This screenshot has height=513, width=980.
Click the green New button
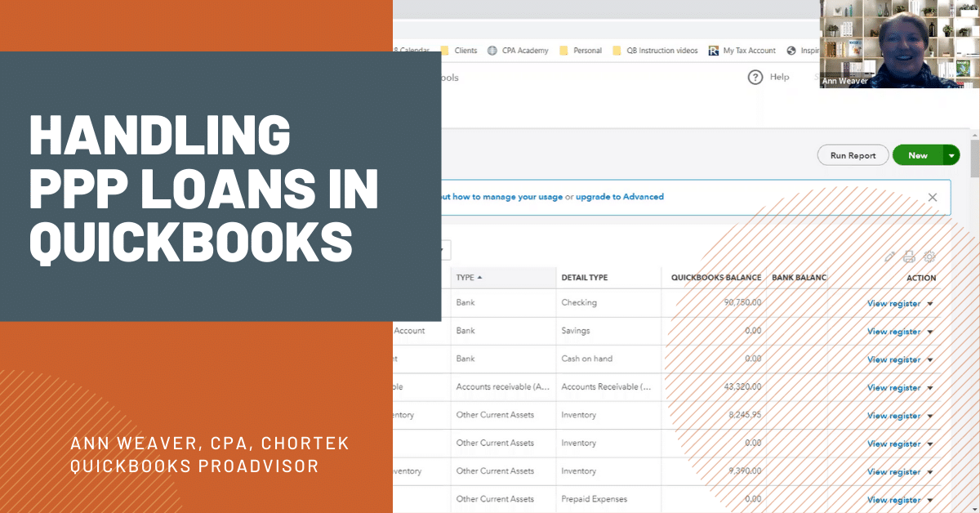click(918, 155)
